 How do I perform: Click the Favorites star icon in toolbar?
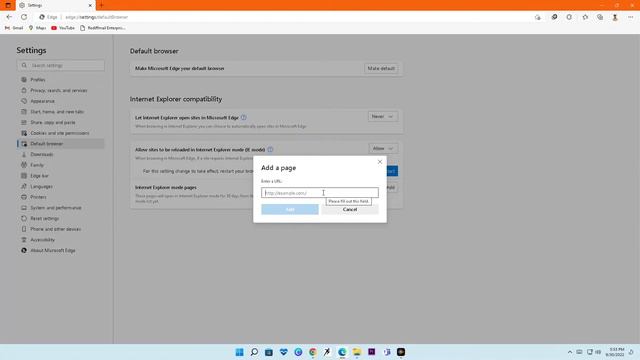click(x=585, y=17)
